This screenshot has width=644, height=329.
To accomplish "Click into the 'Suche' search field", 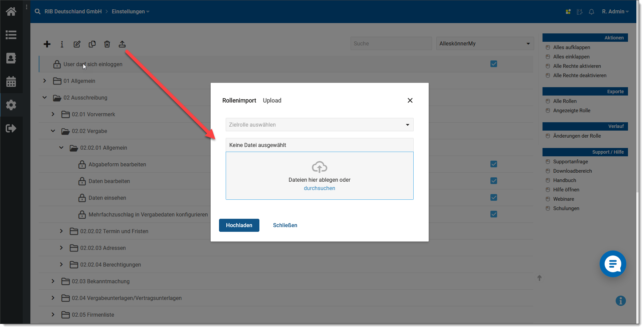I will [x=391, y=43].
